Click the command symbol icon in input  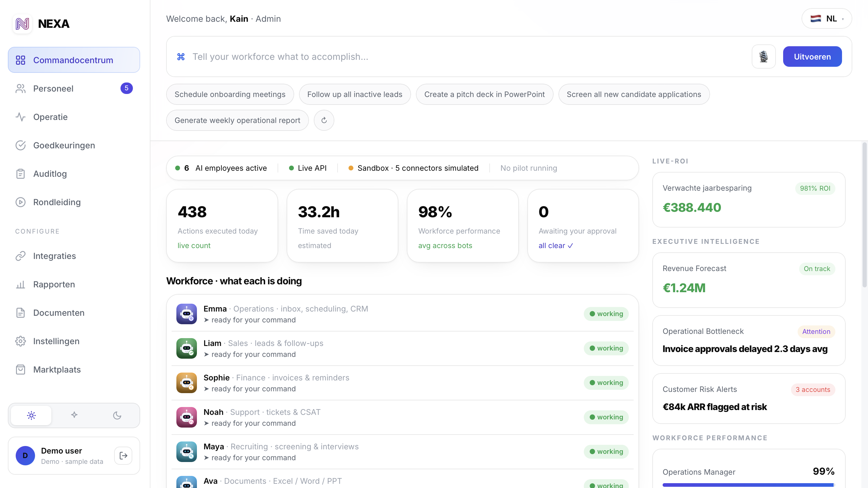181,57
